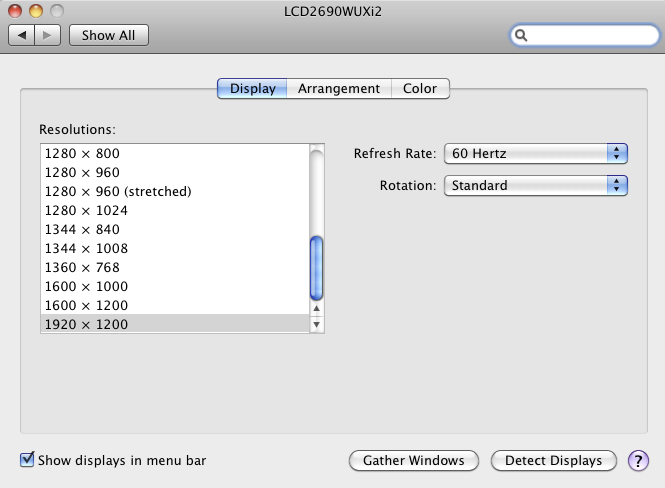Select the 1280 × 960 (stretched) resolution

(x=175, y=192)
